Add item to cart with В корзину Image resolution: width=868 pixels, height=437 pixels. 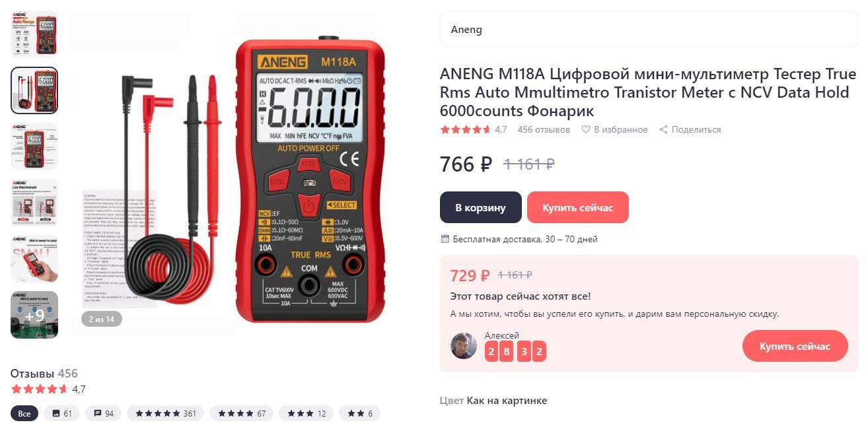click(481, 208)
